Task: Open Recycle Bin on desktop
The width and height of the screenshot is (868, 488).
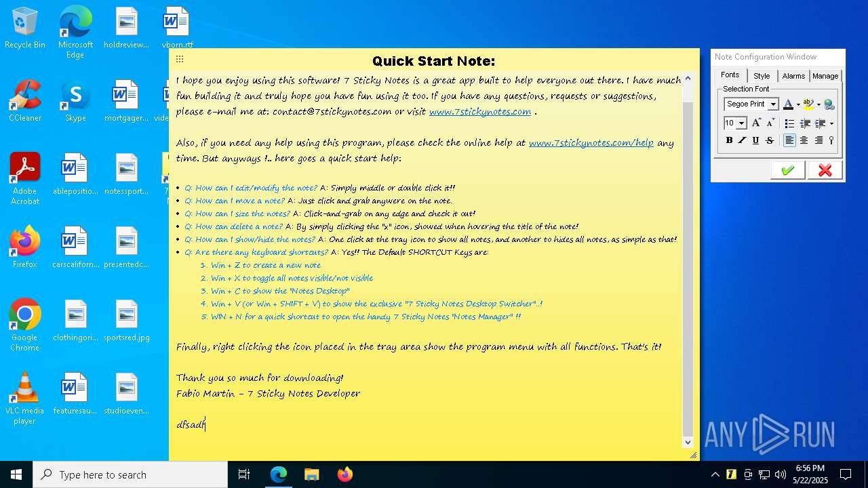Action: tap(25, 28)
